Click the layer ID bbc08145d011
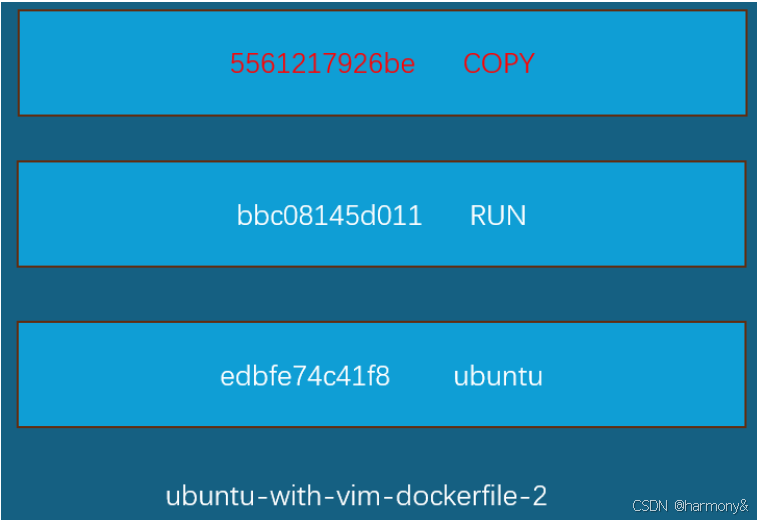This screenshot has height=520, width=757. 329,215
